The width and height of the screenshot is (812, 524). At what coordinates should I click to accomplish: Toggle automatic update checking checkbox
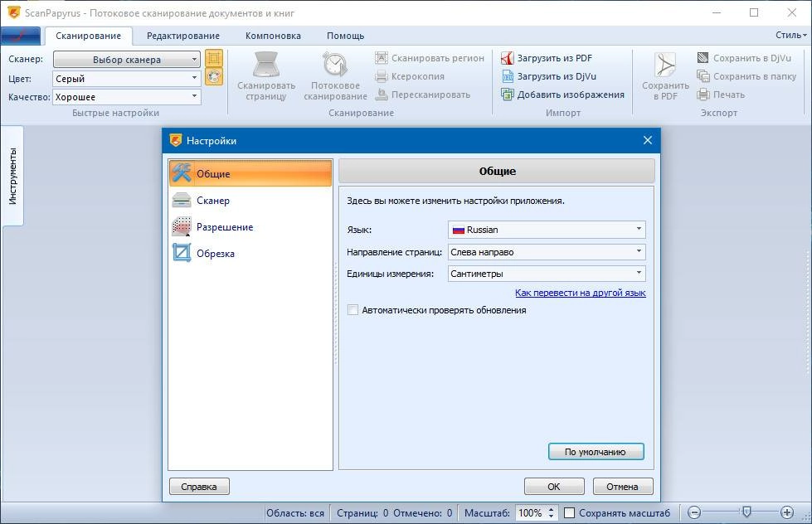(353, 309)
